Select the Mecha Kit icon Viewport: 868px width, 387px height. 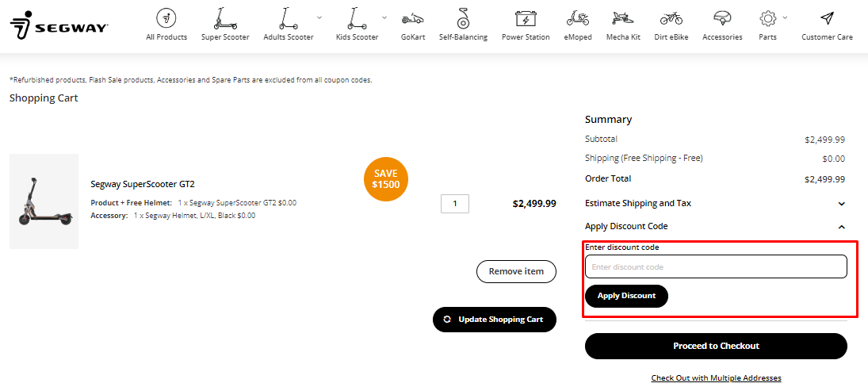point(623,19)
